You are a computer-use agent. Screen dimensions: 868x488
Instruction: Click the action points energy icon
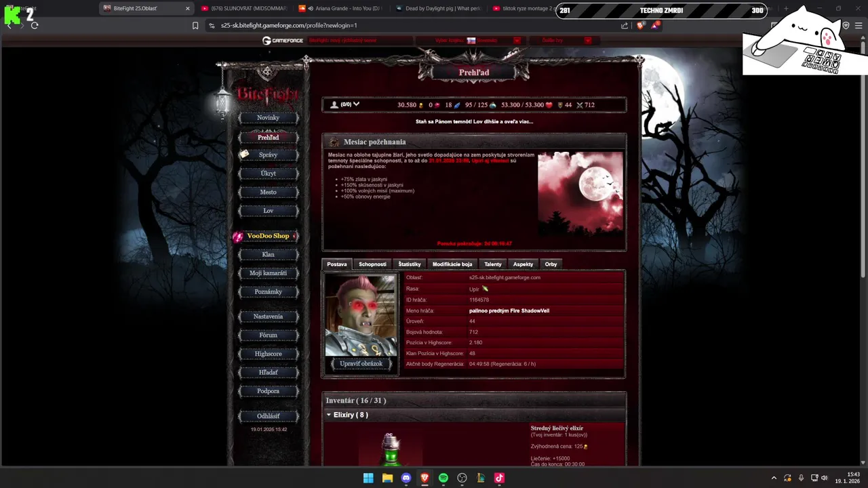pyautogui.click(x=493, y=105)
